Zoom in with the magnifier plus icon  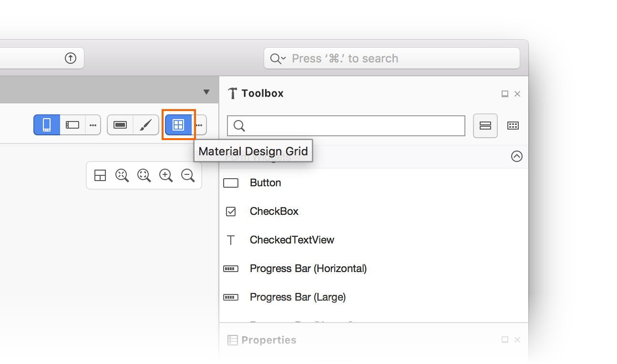click(x=166, y=175)
